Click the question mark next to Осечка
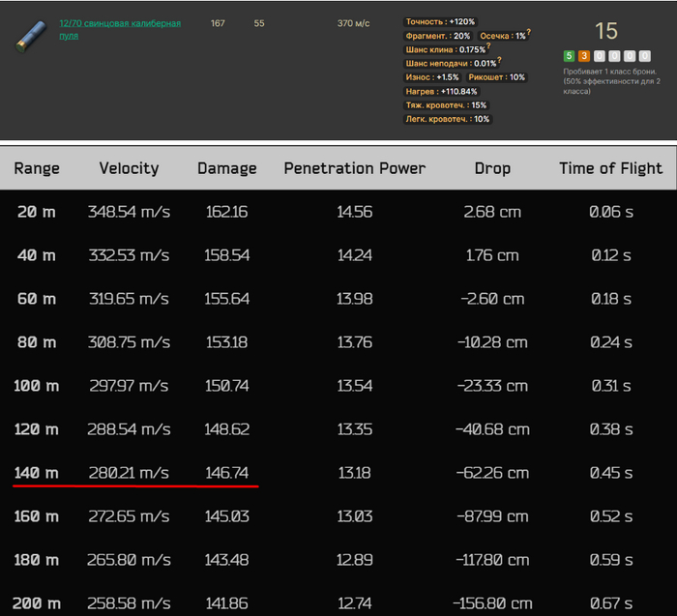Image resolution: width=677 pixels, height=616 pixels. point(530,34)
